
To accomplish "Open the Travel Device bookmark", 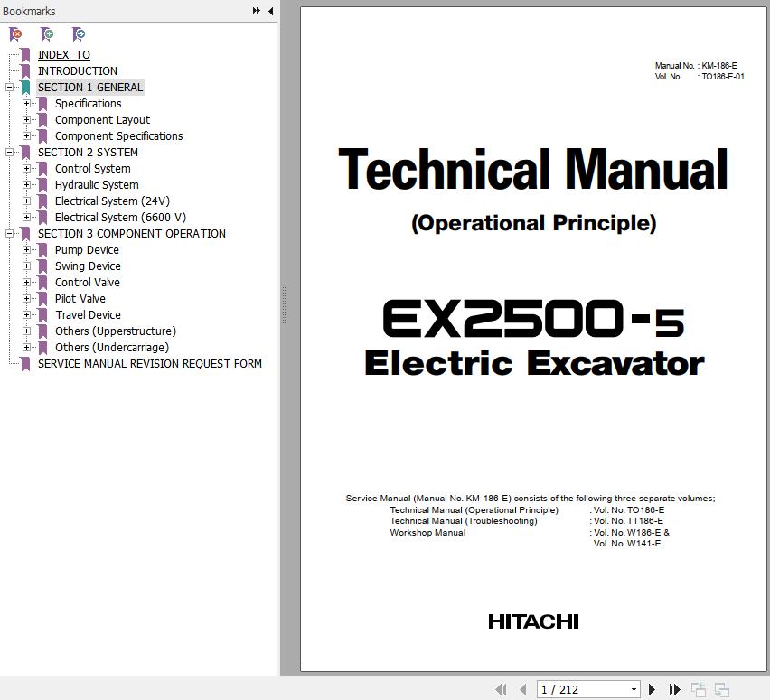I will (88, 314).
